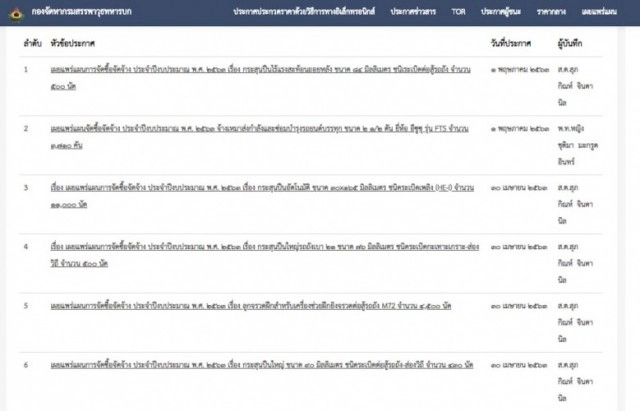Click the ผู้บันทึก column header
This screenshot has width=640, height=411.
(573, 46)
